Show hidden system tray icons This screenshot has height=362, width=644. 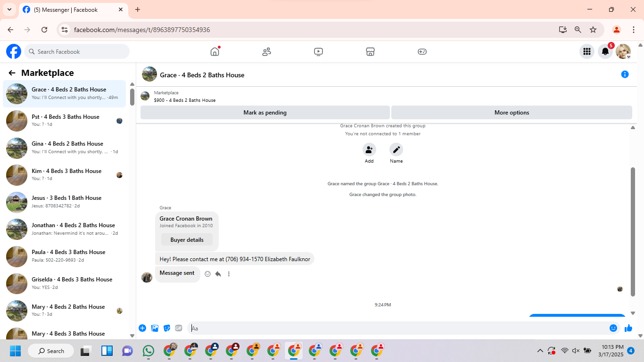540,351
